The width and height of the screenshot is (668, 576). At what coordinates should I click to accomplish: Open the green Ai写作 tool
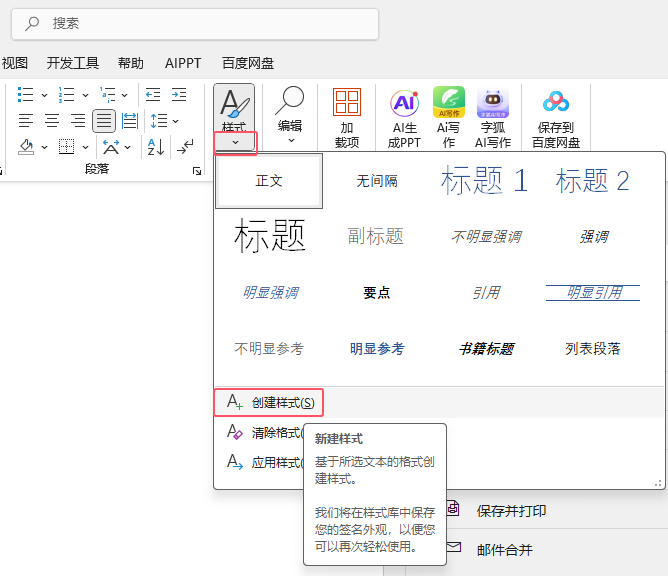[x=449, y=117]
